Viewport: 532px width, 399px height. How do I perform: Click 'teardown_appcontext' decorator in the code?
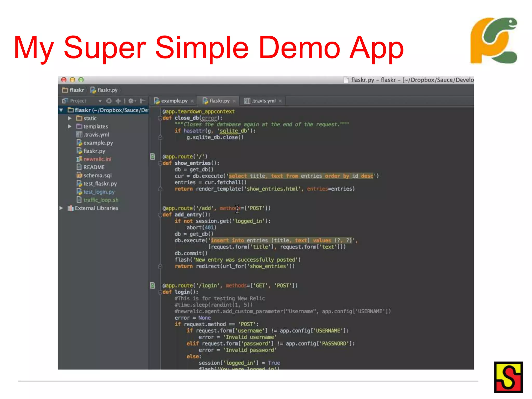(x=206, y=111)
